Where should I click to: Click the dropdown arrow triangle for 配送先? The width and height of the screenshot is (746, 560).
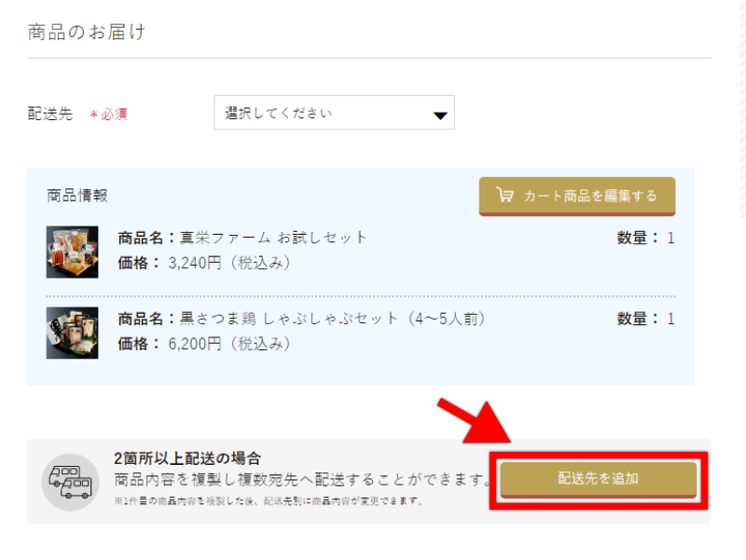438,113
